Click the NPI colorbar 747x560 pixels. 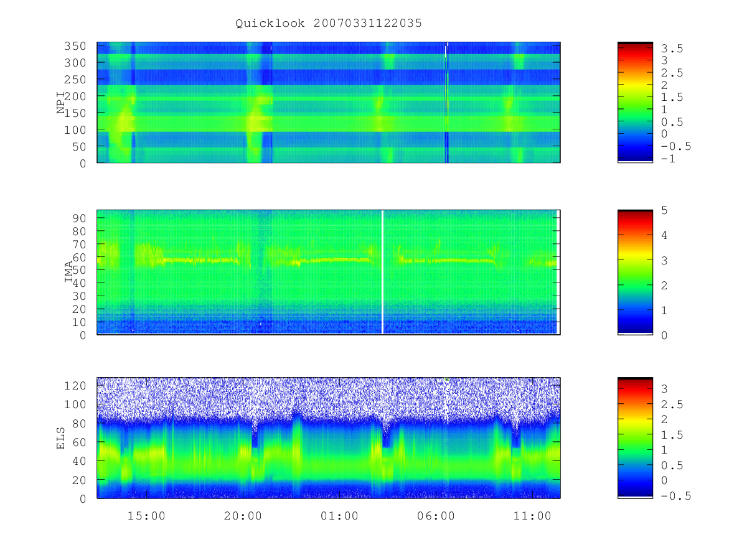(635, 102)
